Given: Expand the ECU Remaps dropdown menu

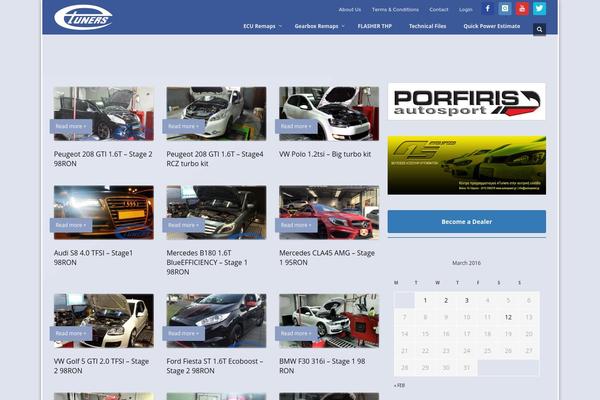Looking at the screenshot, I should pyautogui.click(x=262, y=26).
